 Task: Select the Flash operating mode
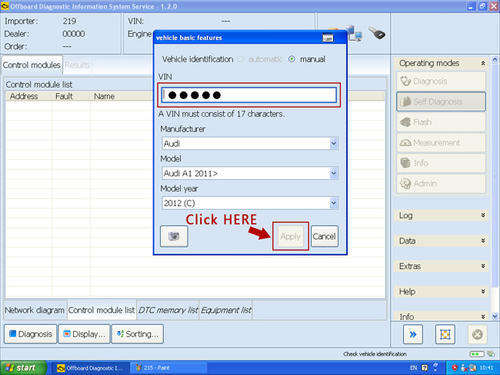coord(441,122)
